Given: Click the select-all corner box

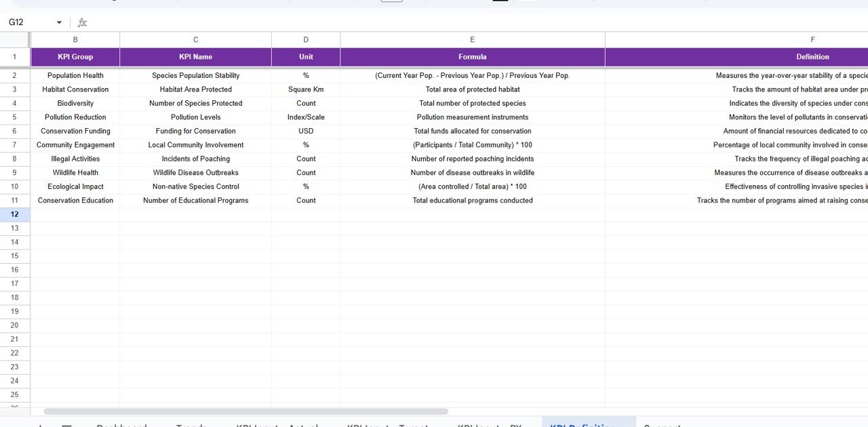Looking at the screenshot, I should (x=15, y=40).
